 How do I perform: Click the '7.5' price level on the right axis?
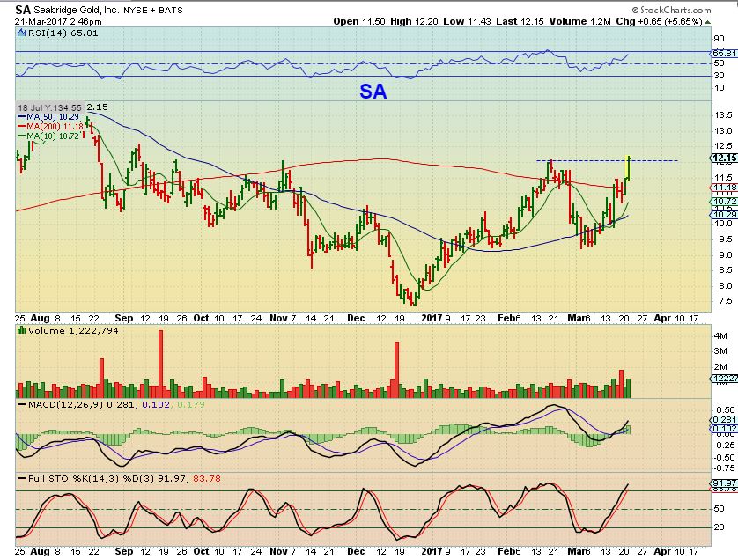pyautogui.click(x=726, y=301)
